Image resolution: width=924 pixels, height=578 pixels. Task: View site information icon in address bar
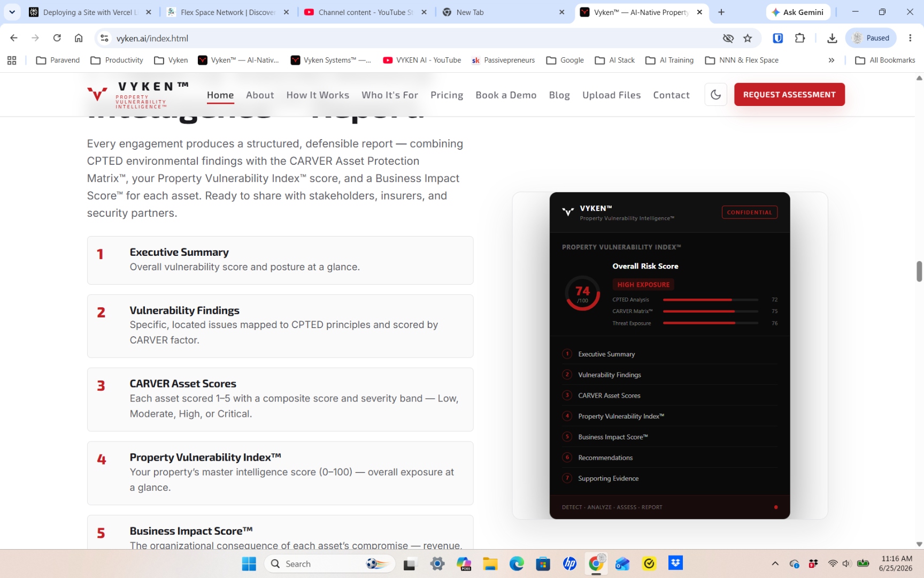105,38
